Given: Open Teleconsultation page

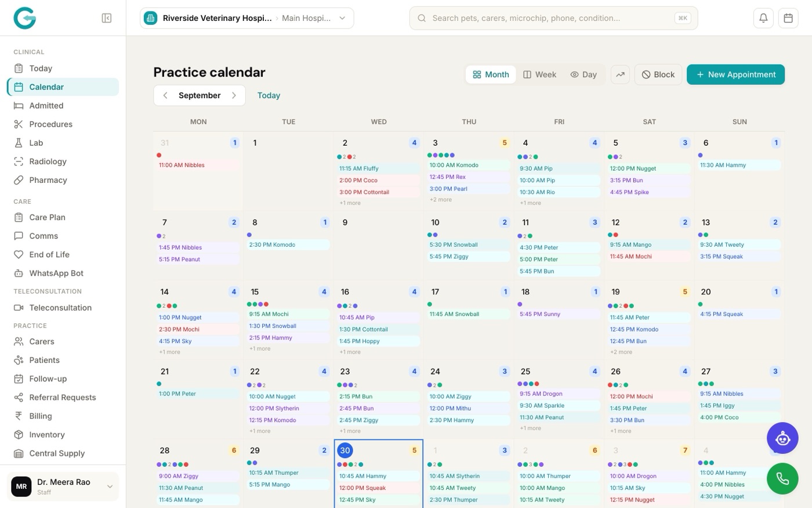Looking at the screenshot, I should [63, 308].
